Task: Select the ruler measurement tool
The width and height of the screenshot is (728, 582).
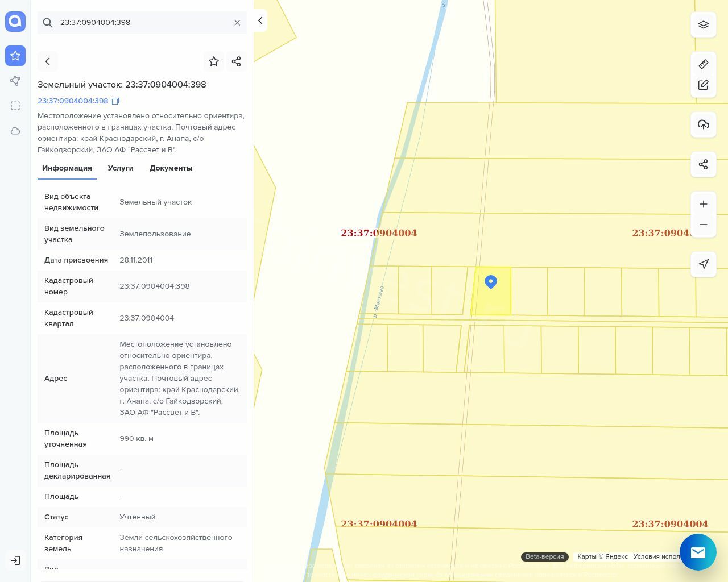Action: (704, 64)
